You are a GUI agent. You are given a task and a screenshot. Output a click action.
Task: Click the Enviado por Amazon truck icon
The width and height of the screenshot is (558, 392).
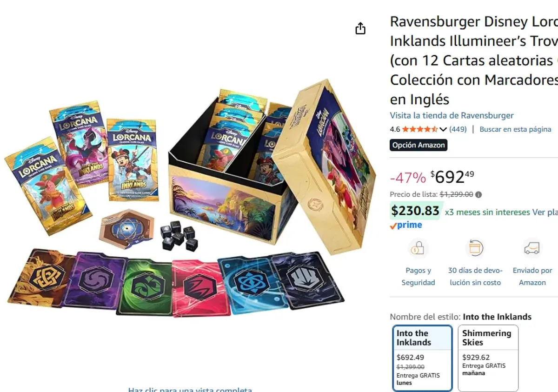coord(532,249)
